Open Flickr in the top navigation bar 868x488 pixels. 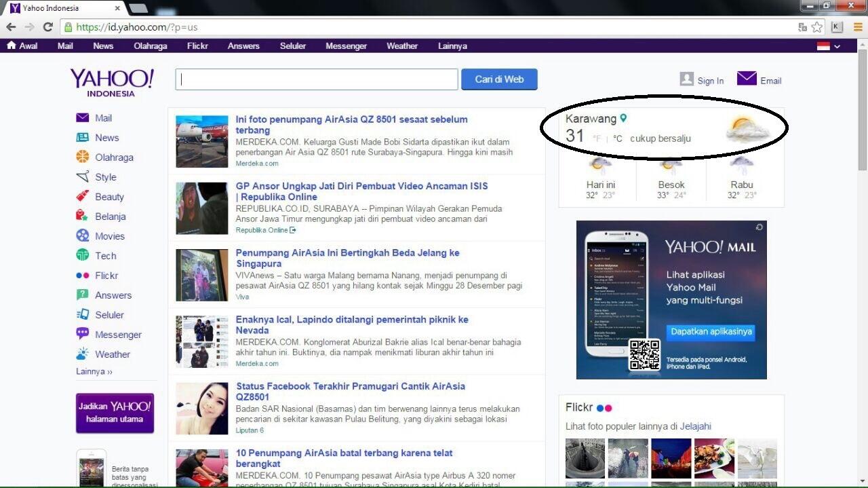tap(197, 46)
